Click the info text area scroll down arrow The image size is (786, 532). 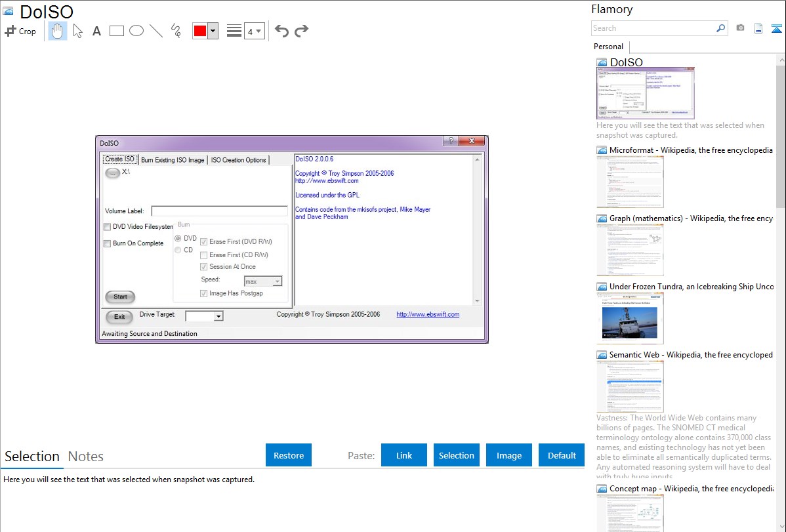(x=477, y=301)
